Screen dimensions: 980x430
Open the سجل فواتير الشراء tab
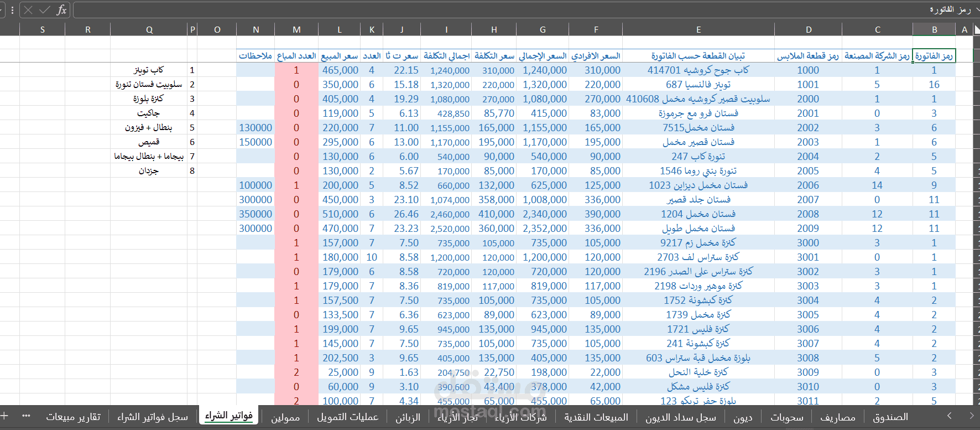point(153,417)
